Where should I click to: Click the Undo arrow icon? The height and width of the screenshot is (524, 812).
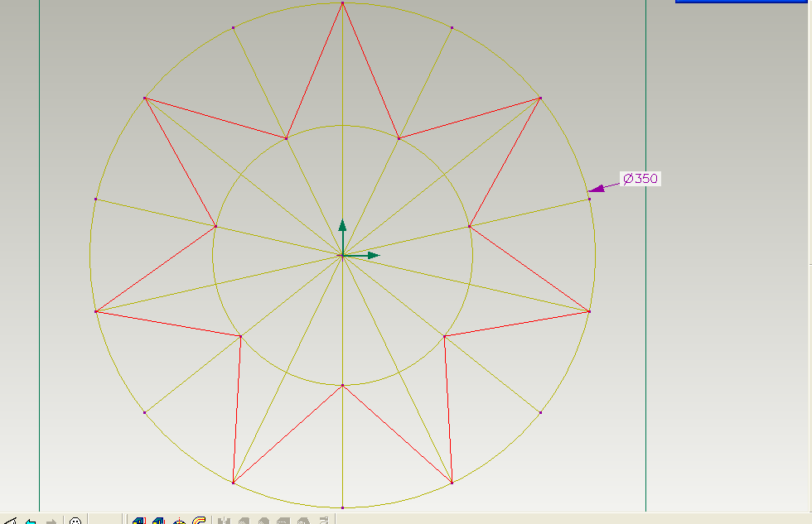click(x=30, y=519)
